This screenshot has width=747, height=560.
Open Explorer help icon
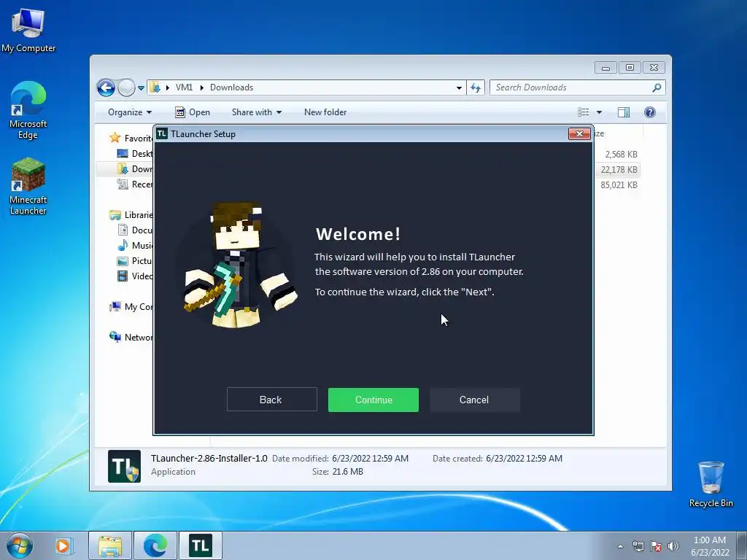click(650, 112)
